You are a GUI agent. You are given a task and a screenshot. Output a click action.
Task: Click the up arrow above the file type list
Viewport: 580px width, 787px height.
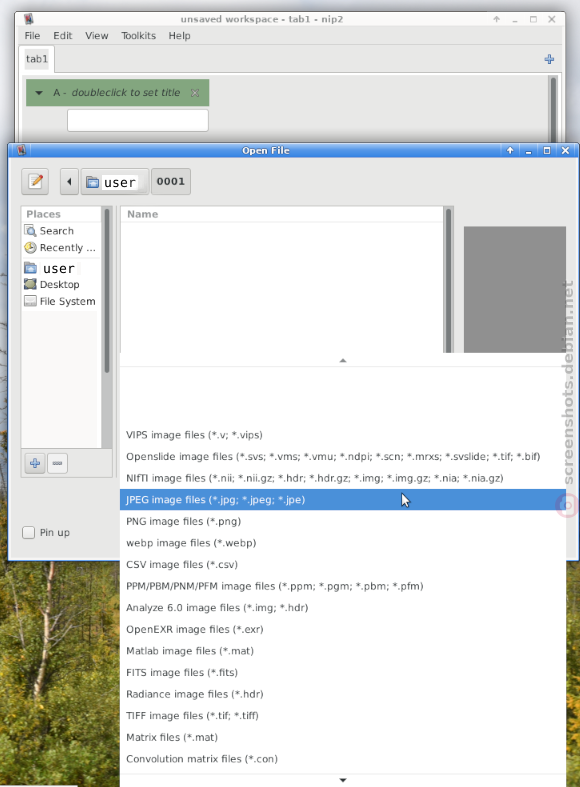coord(343,360)
